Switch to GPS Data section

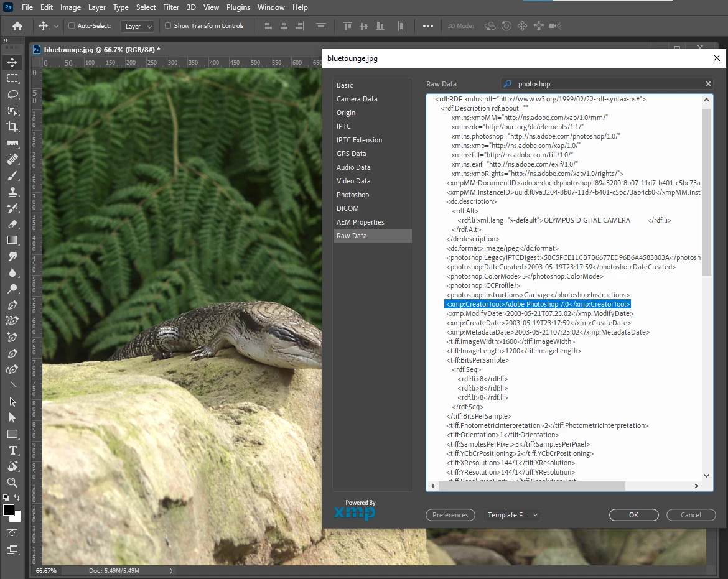372,154
